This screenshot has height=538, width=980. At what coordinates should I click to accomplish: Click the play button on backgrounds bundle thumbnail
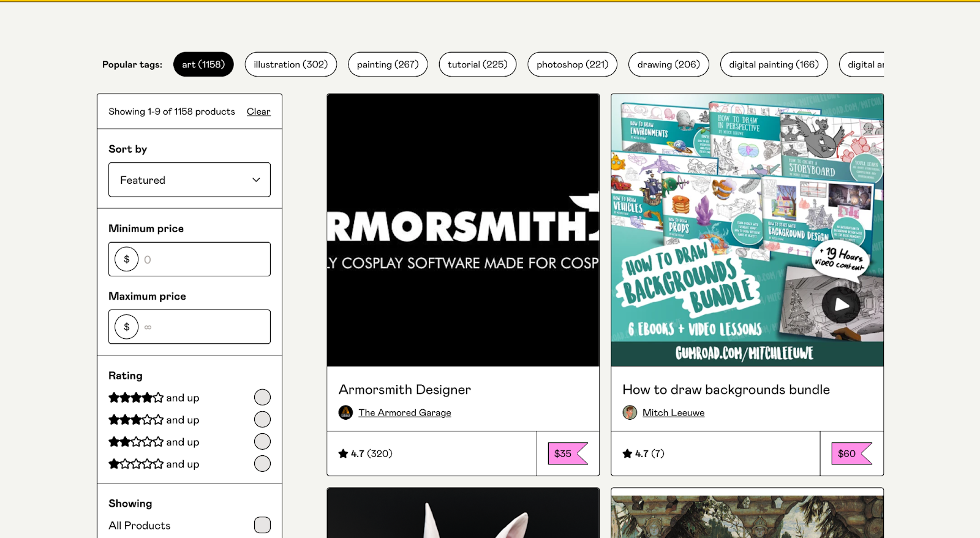click(841, 305)
